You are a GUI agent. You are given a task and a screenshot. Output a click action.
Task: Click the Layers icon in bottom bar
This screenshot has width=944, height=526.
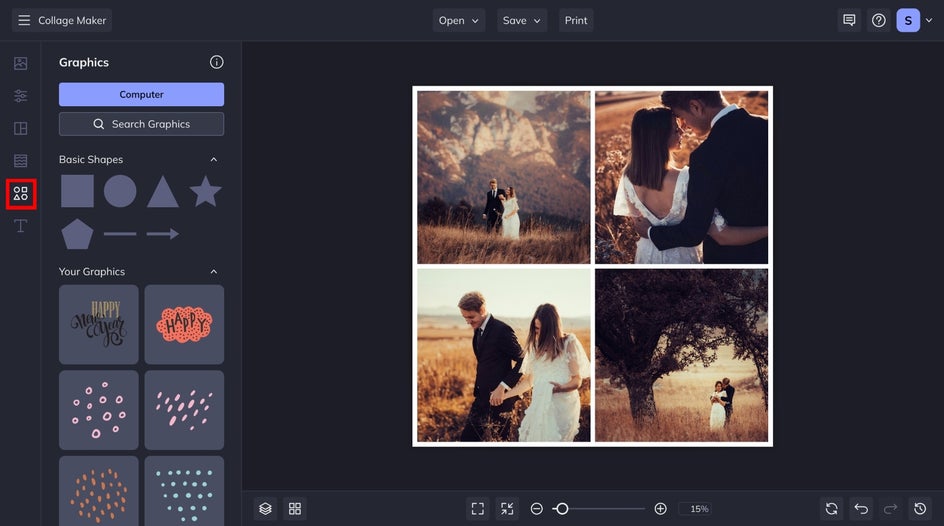[x=265, y=509]
